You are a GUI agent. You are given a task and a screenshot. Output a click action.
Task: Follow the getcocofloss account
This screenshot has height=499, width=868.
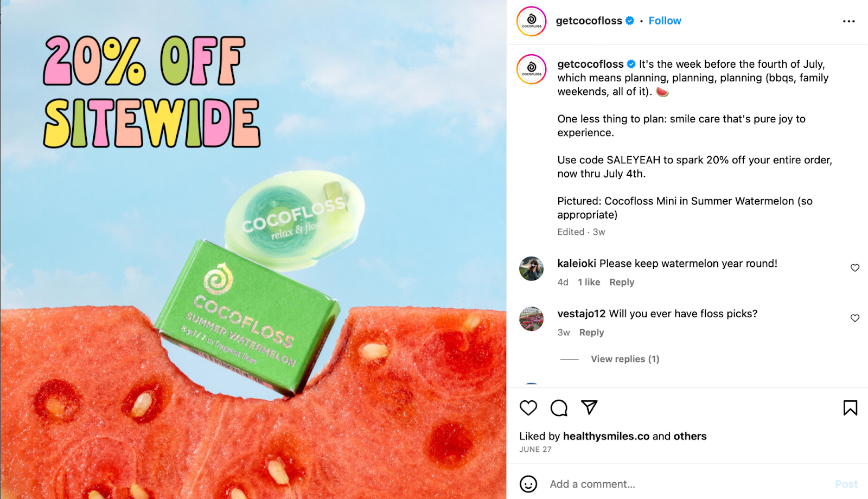pyautogui.click(x=665, y=21)
